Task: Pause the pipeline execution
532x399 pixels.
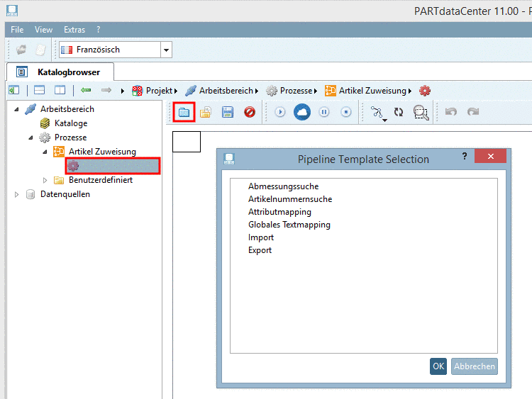Action: point(324,112)
